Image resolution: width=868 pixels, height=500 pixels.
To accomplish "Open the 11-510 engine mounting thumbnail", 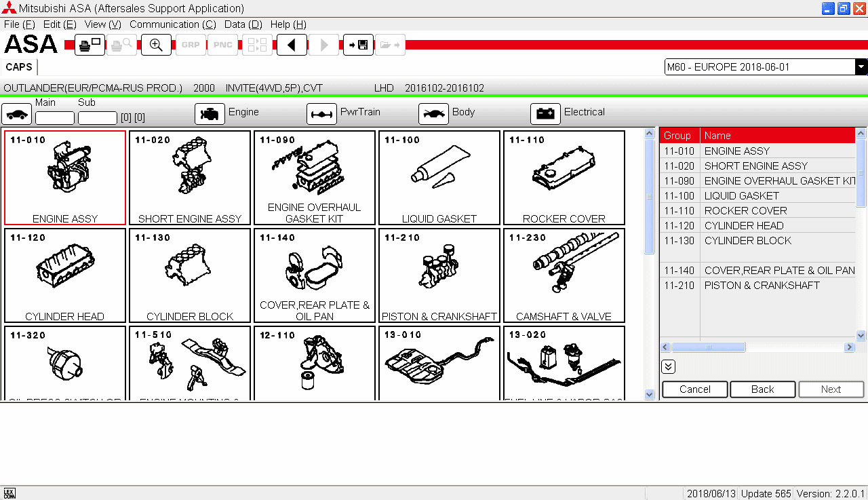I will click(x=190, y=363).
